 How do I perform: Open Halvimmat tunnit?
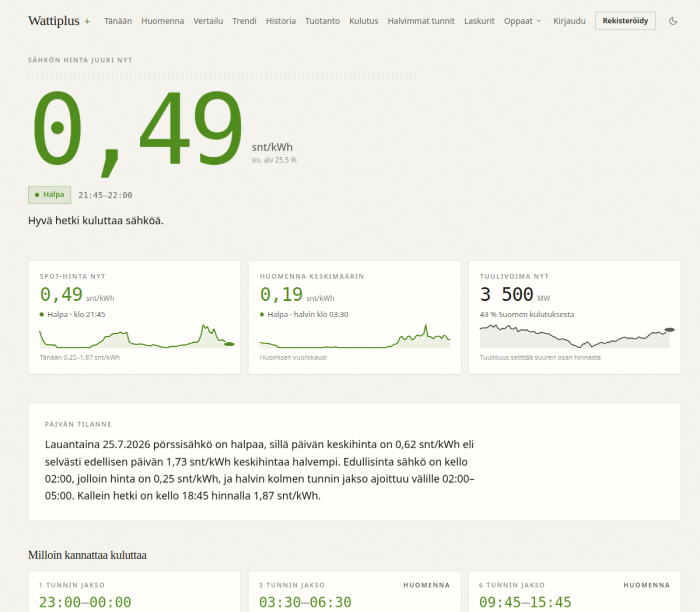tap(421, 21)
